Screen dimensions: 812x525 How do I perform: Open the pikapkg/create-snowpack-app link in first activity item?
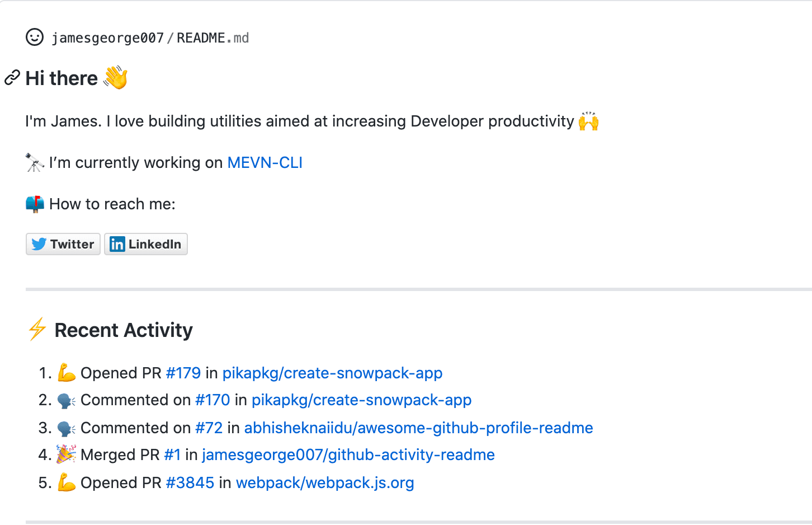332,373
